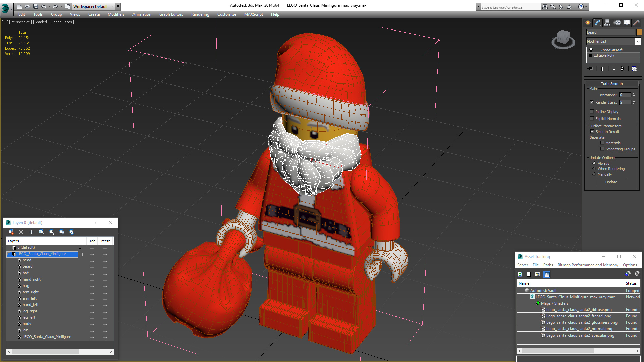Click Hide/Unhide All Layers icon
Screen dimensions: 644x362
(x=61, y=232)
